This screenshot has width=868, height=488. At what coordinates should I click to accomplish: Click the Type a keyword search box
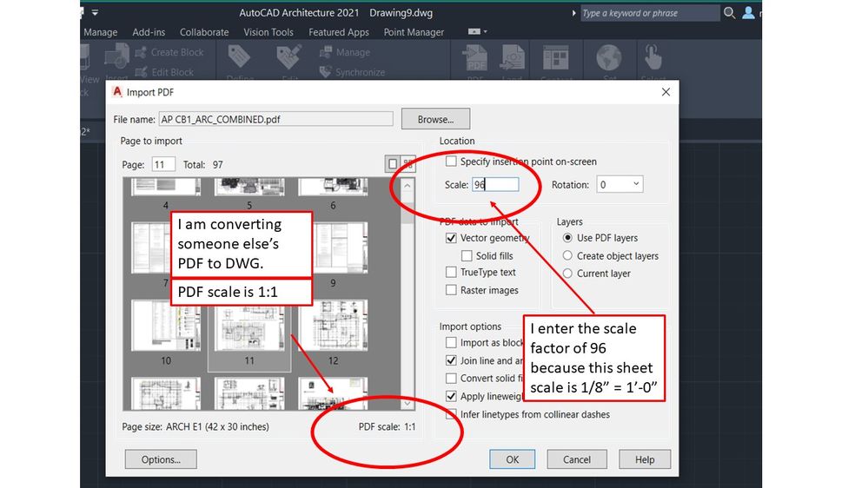click(x=650, y=13)
